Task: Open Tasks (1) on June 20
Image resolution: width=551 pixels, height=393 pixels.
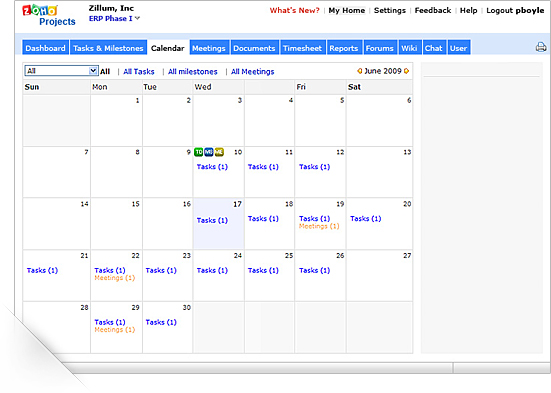Action: pyautogui.click(x=366, y=219)
